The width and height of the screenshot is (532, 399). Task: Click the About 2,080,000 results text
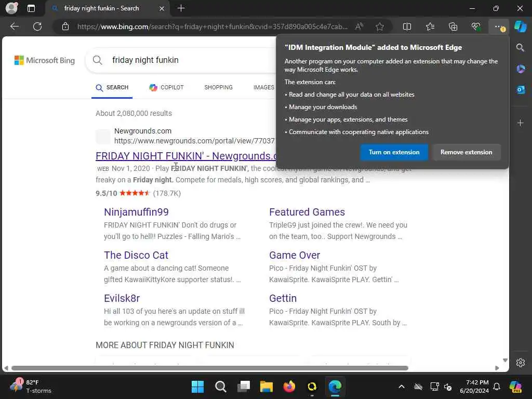134,113
